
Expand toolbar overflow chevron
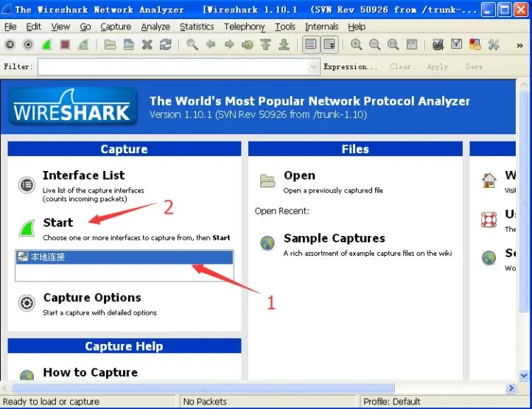(519, 45)
